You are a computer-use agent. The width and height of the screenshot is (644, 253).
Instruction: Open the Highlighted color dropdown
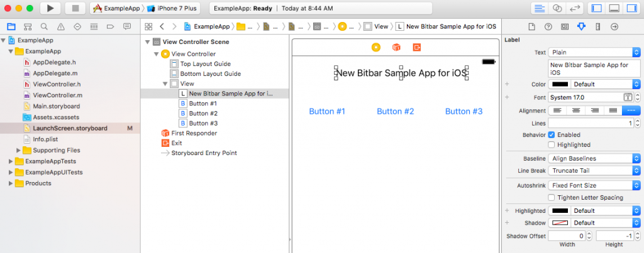point(606,211)
